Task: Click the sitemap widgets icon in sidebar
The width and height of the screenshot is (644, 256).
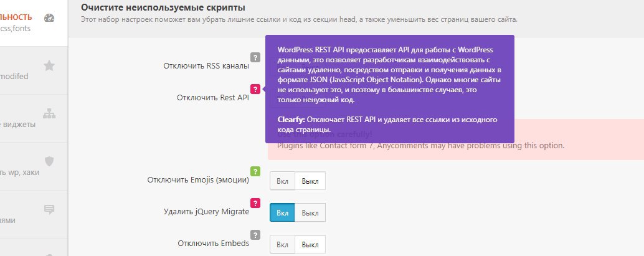Action: click(50, 113)
